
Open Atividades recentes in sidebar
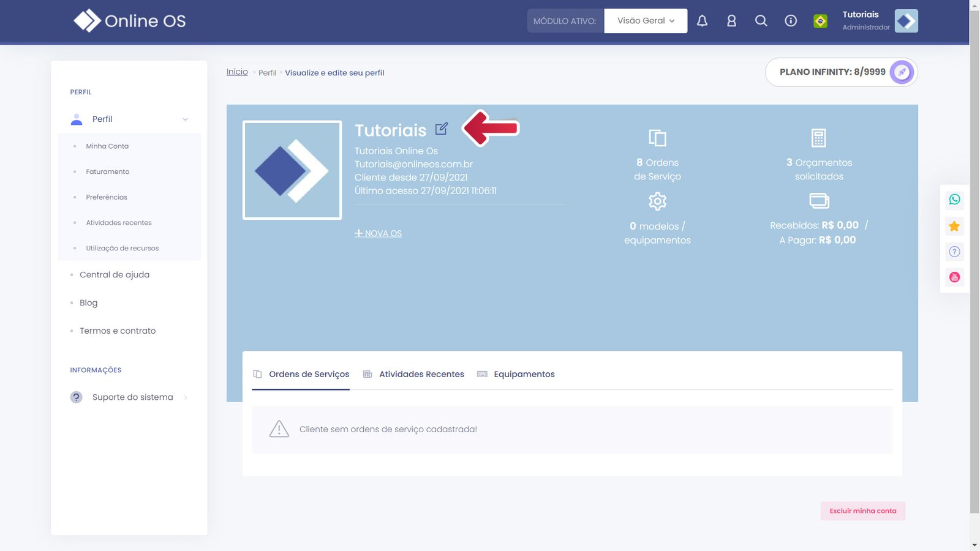(x=119, y=223)
